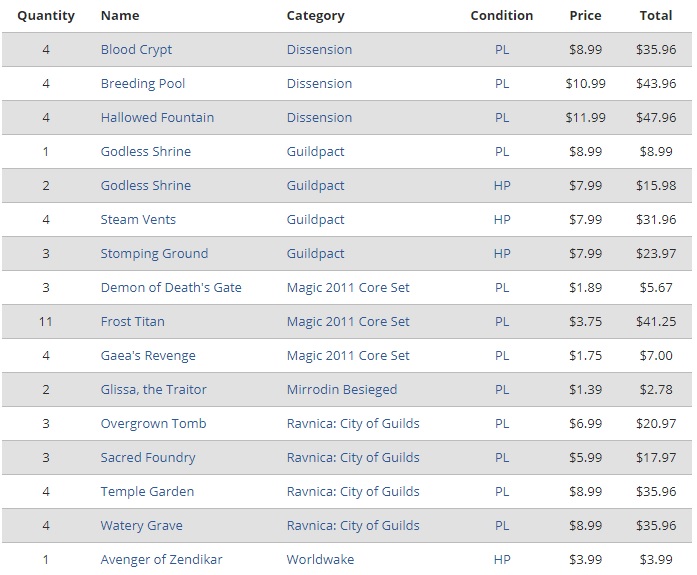697x575 pixels.
Task: Open Avenger of Zendikar link
Action: coord(162,560)
